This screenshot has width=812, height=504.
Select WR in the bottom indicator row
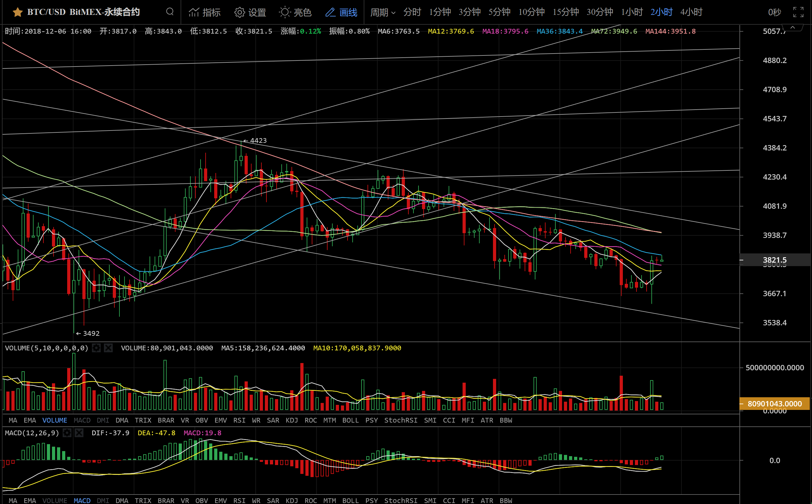point(256,500)
